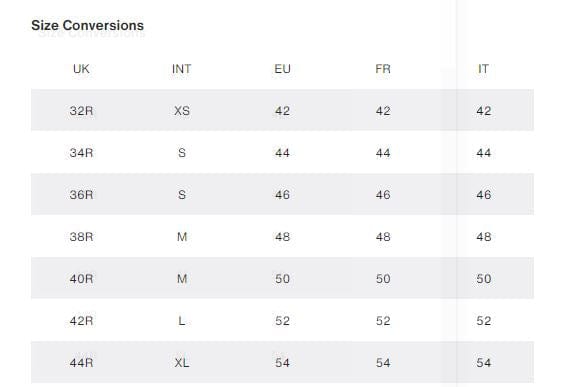Select the INT column header
Screen dimensions: 561x387
182,69
